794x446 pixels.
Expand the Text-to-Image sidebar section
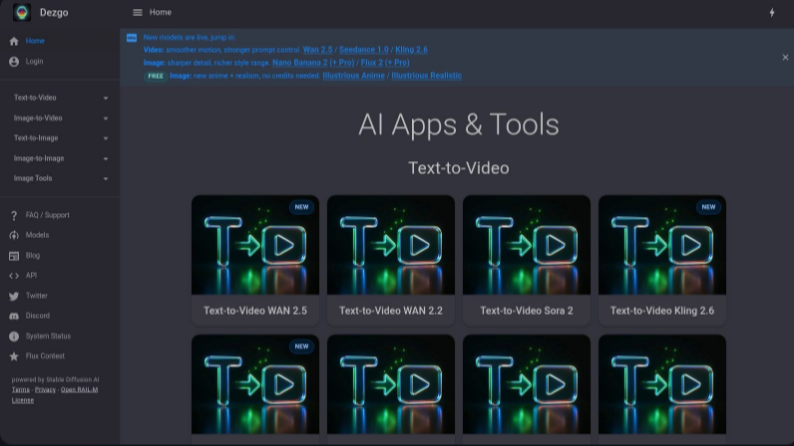point(59,138)
